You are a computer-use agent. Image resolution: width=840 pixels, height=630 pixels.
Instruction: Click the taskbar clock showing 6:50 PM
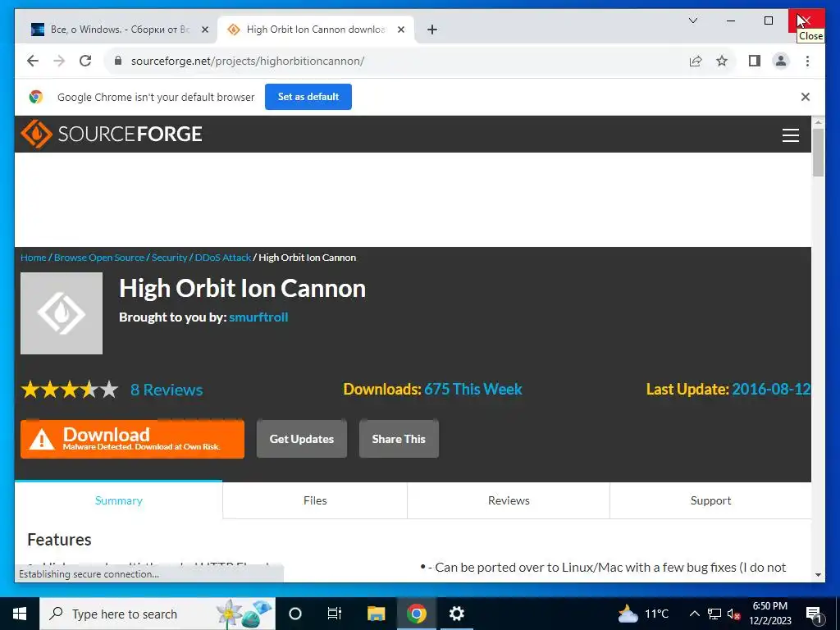[770, 614]
